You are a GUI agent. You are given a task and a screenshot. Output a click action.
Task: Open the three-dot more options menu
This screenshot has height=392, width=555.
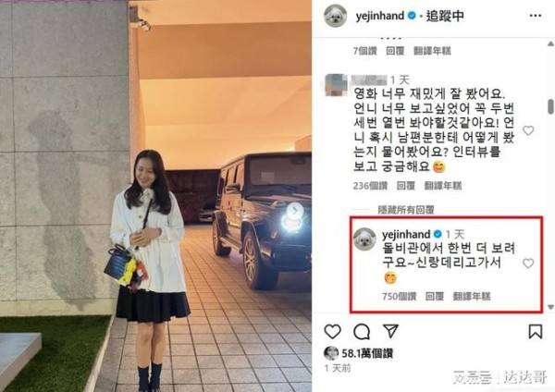point(536,16)
